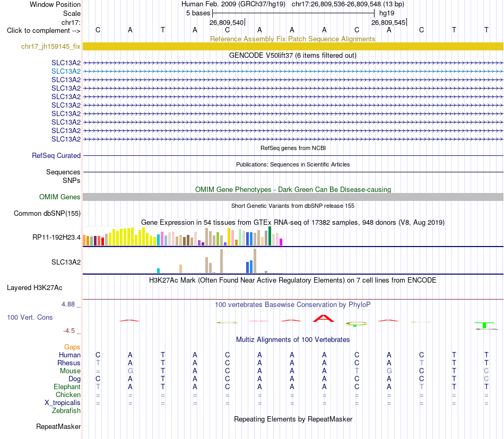The width and height of the screenshot is (504, 439).
Task: Click the 'RepeatMasker' track label
Action: click(58, 426)
